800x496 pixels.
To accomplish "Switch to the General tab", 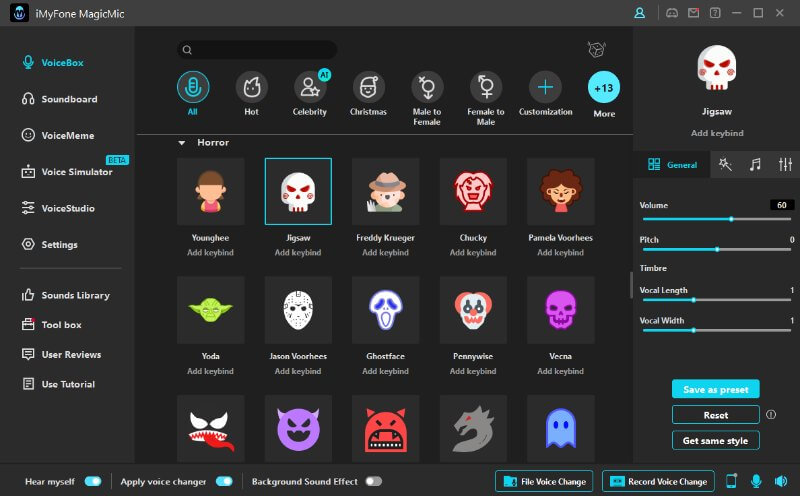I will pos(672,164).
